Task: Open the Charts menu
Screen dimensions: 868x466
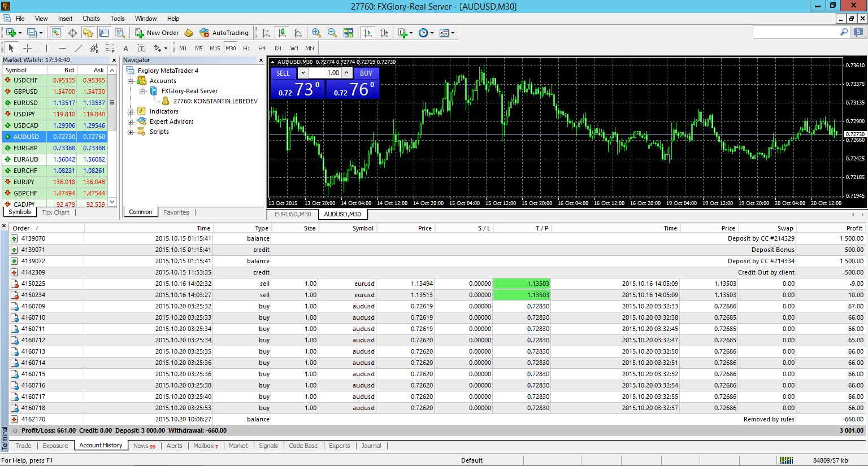Action: tap(91, 19)
